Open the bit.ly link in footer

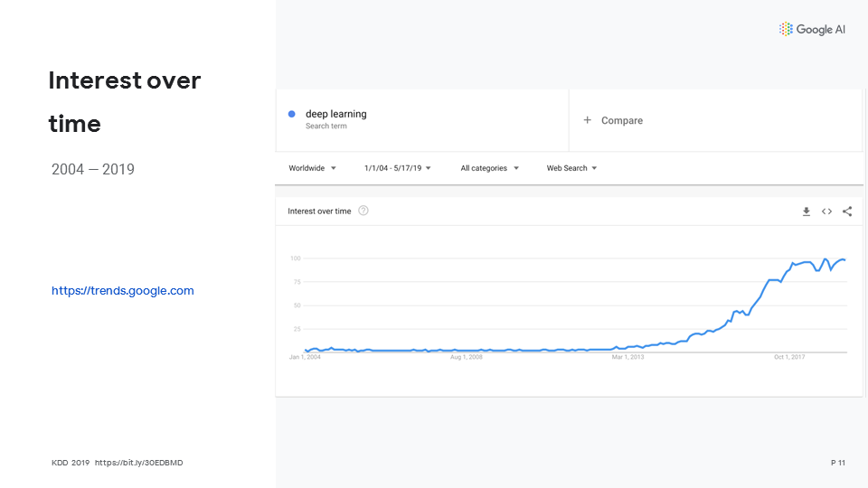(138, 463)
